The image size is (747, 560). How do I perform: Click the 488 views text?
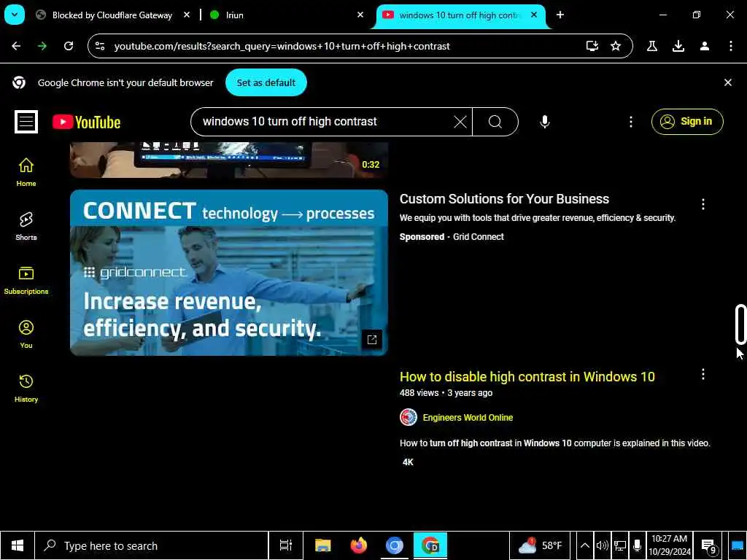pyautogui.click(x=419, y=393)
